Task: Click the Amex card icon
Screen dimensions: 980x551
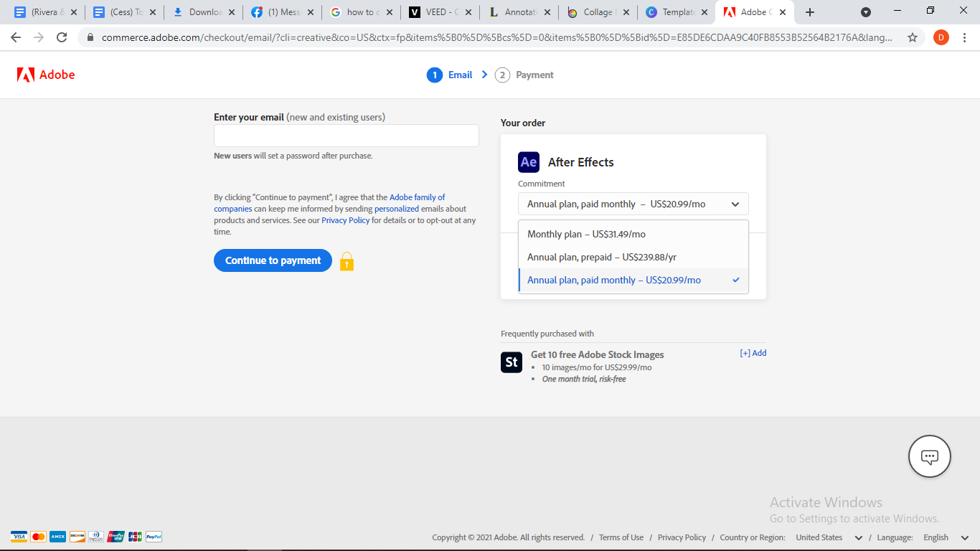Action: (57, 537)
